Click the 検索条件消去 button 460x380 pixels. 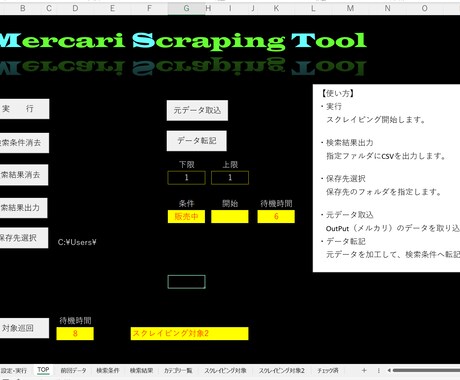coord(24,143)
